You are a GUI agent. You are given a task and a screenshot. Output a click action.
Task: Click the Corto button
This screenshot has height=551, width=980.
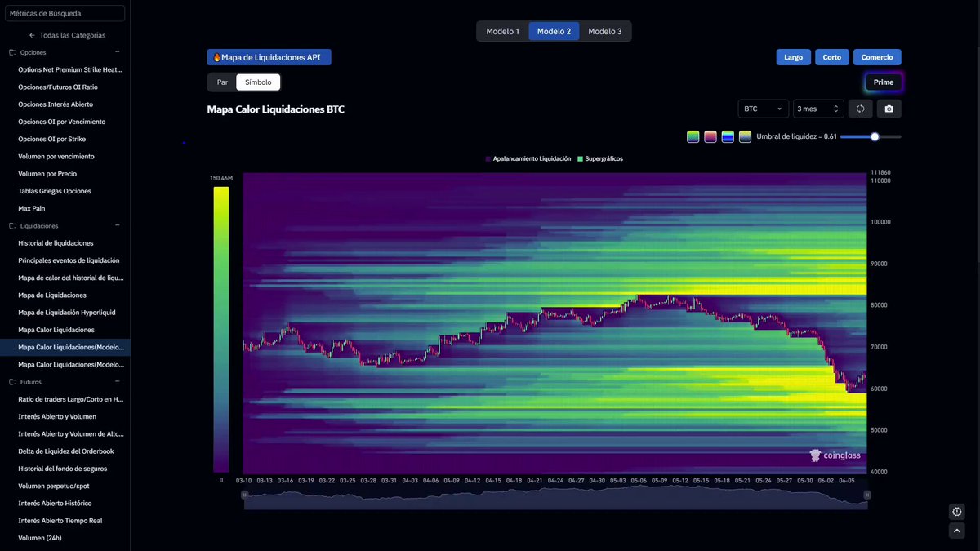(831, 57)
